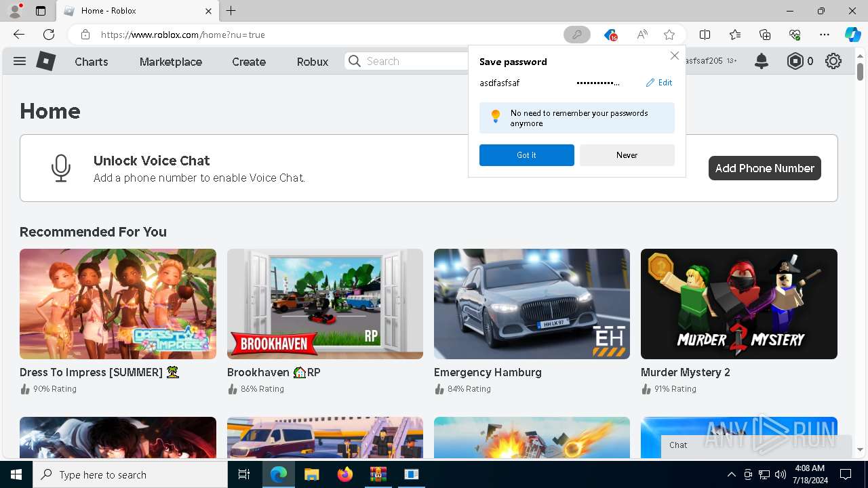Image resolution: width=868 pixels, height=488 pixels.
Task: Open browser Collections
Action: pos(765,35)
